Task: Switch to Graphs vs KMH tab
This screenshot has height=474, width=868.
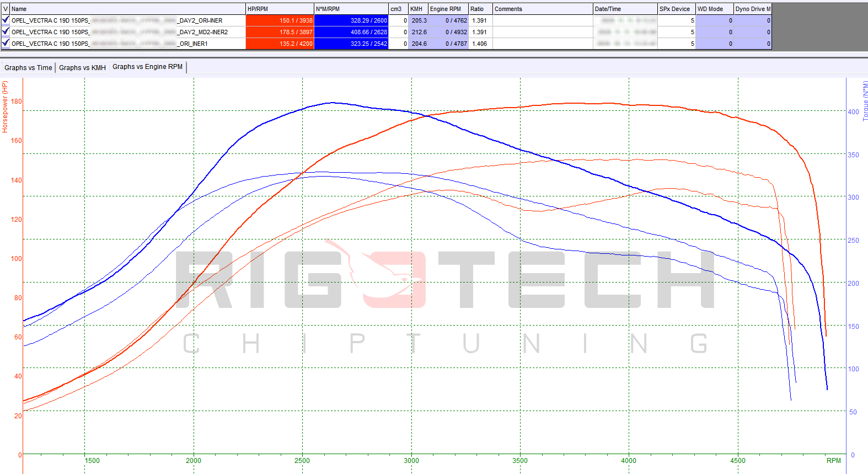Action: [x=82, y=68]
